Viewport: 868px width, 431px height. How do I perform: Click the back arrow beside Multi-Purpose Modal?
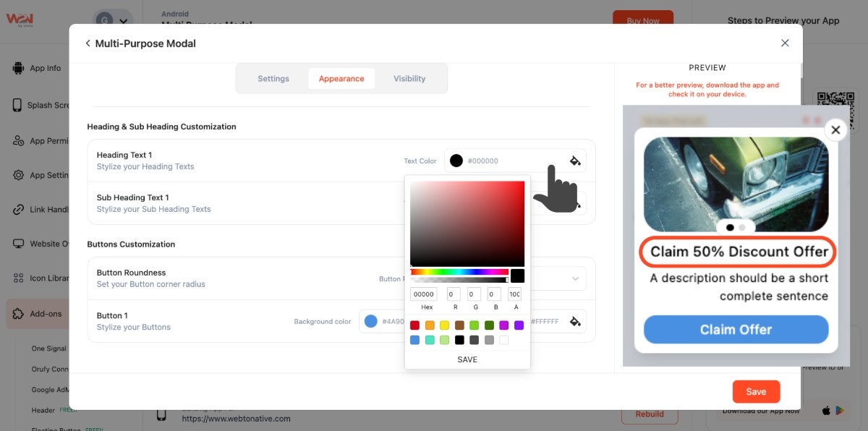click(x=88, y=43)
